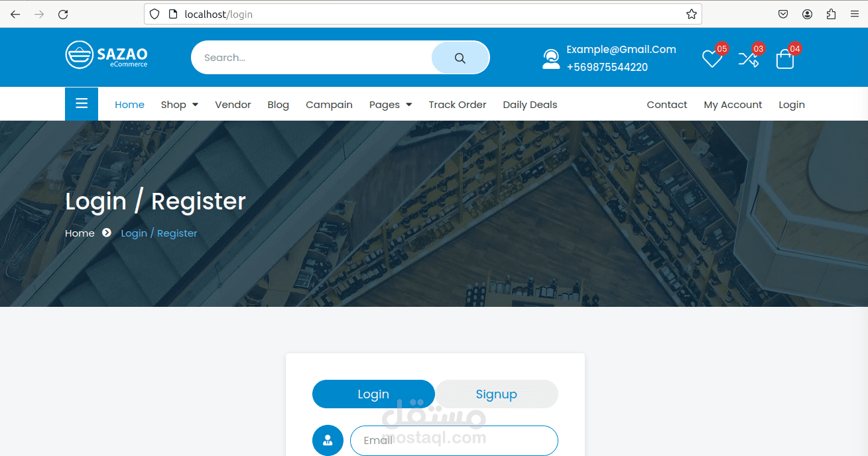
Task: Click the Login link in navbar
Action: click(792, 105)
